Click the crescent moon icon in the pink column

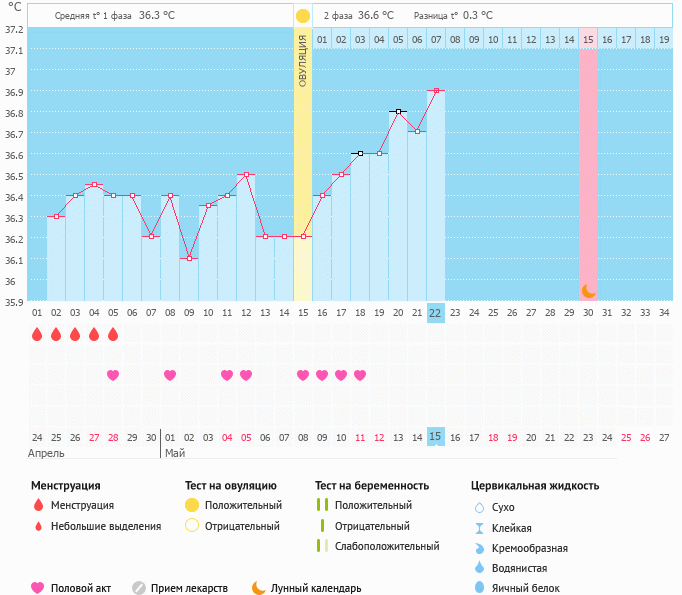coord(589,290)
